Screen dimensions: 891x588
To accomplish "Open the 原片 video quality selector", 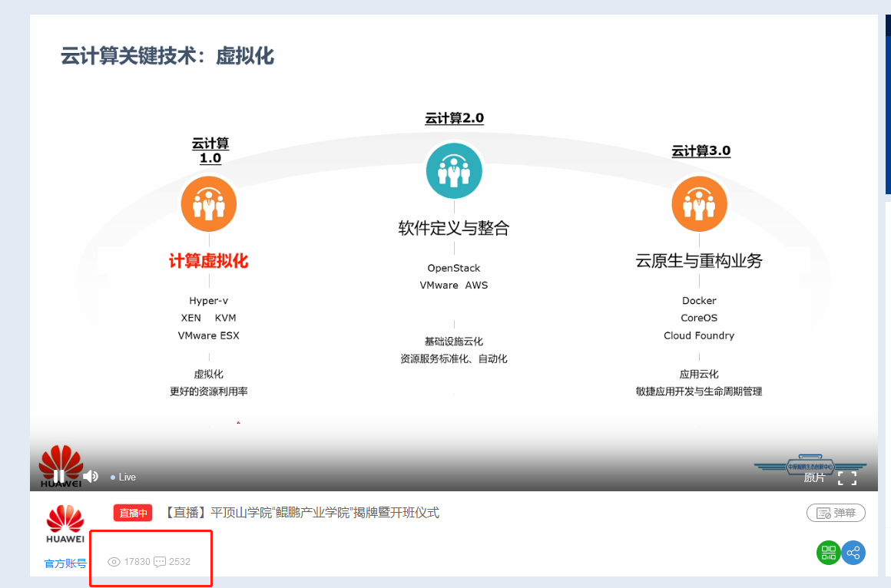I will pyautogui.click(x=815, y=477).
